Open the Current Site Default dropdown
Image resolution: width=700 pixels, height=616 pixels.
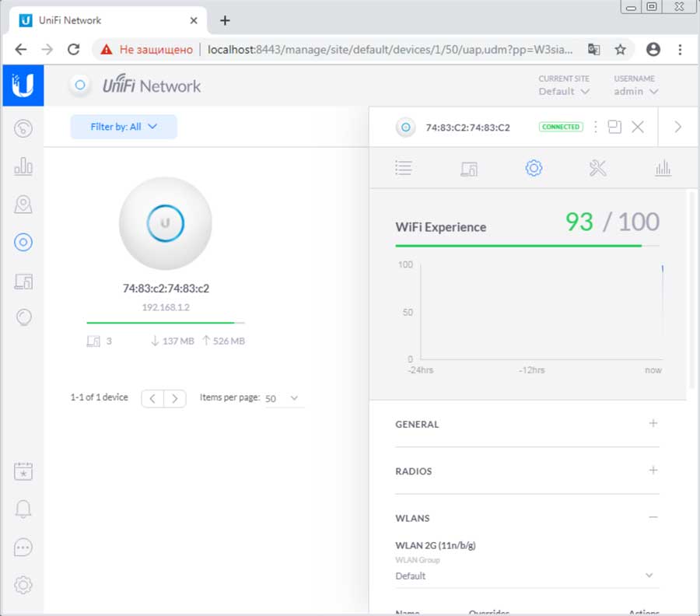click(564, 91)
